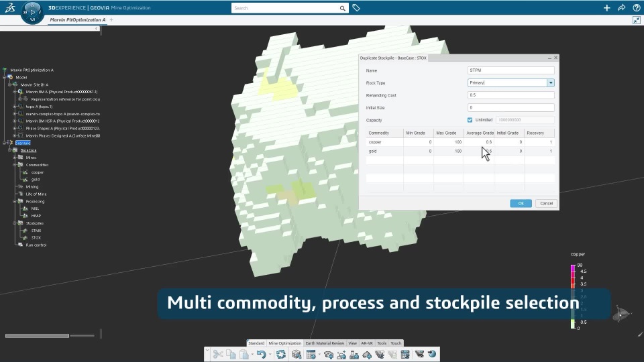Click the Cancel button in dialog
The height and width of the screenshot is (362, 644).
coord(546,204)
